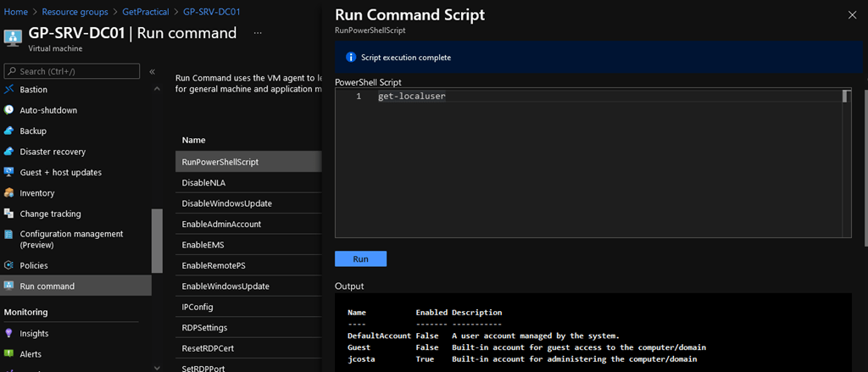868x372 pixels.
Task: Click the blue Run button
Action: pos(360,259)
